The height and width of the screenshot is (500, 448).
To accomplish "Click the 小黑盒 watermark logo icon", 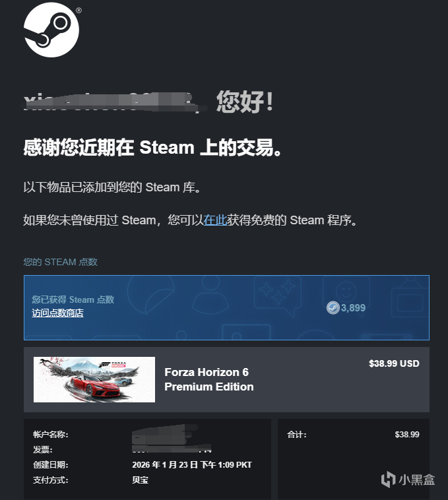I will point(389,480).
